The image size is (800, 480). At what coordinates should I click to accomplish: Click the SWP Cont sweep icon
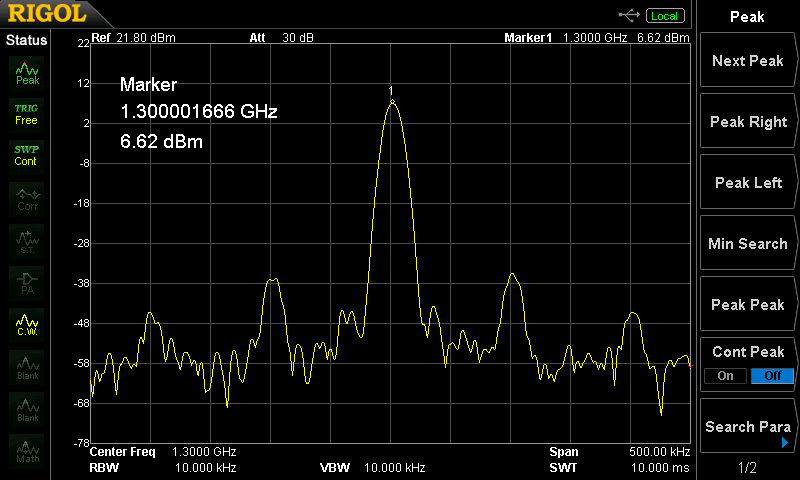27,156
